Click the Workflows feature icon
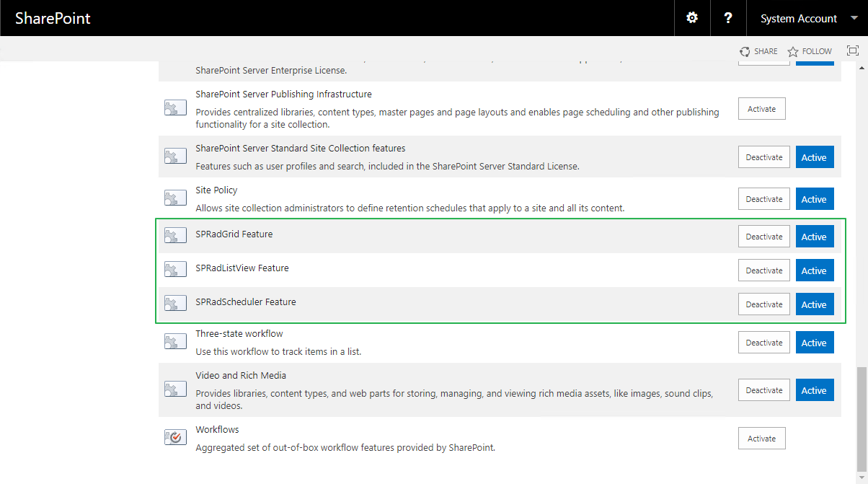The width and height of the screenshot is (868, 484). coord(175,437)
